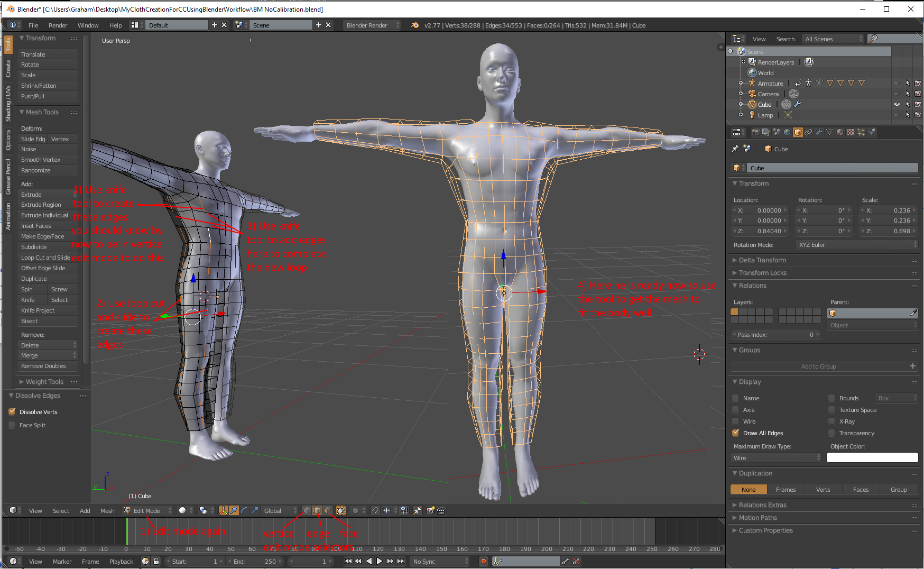Select vertex select mode icon

(306, 510)
